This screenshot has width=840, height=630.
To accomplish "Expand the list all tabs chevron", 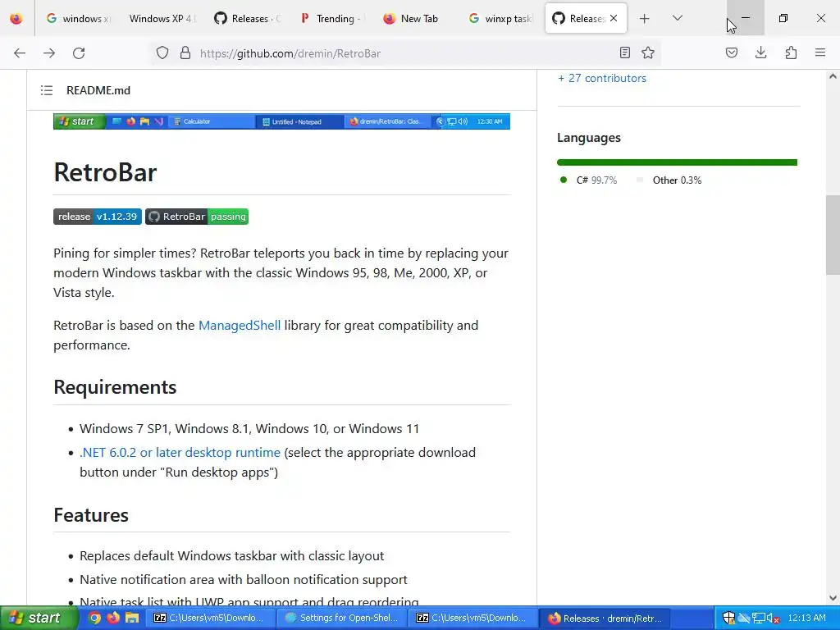I will point(678,18).
